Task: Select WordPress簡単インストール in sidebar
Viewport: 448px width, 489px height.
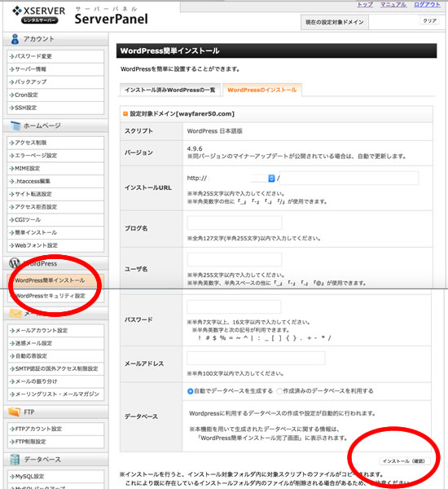Action: (55, 280)
